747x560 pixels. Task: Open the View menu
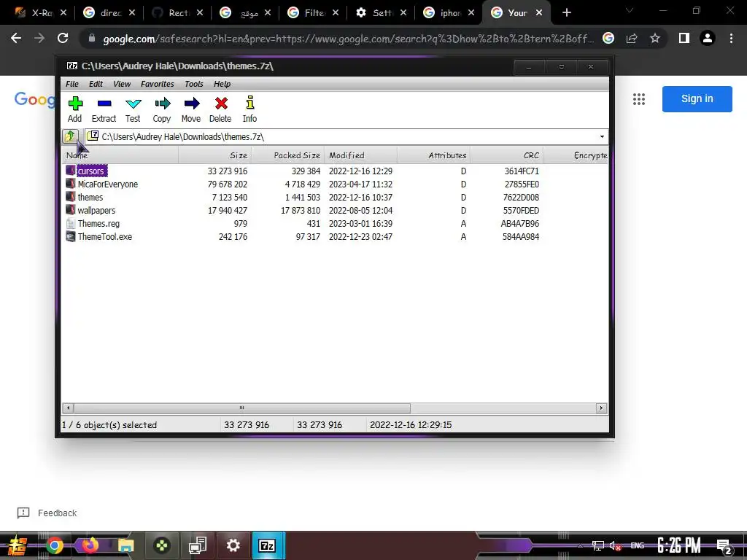(x=122, y=84)
